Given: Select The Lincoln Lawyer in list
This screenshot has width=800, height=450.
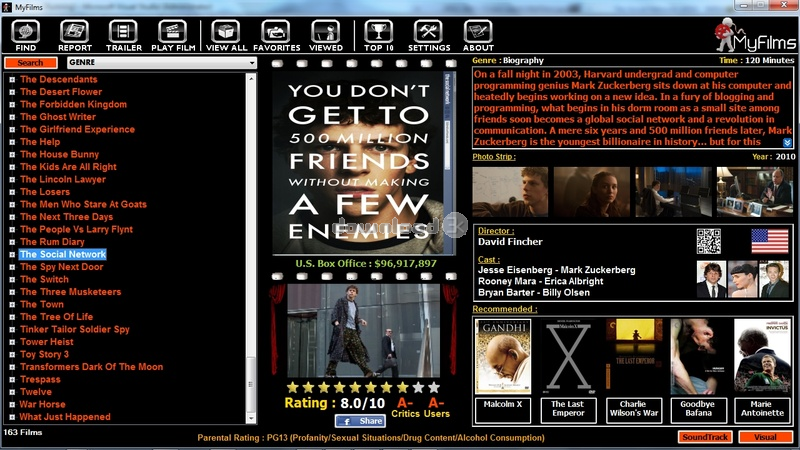Looking at the screenshot, I should click(x=63, y=180).
